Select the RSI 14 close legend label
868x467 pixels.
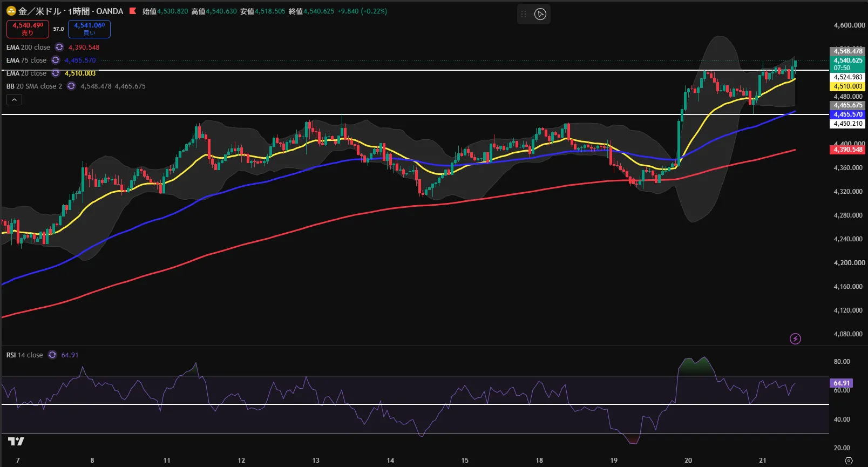coord(25,355)
